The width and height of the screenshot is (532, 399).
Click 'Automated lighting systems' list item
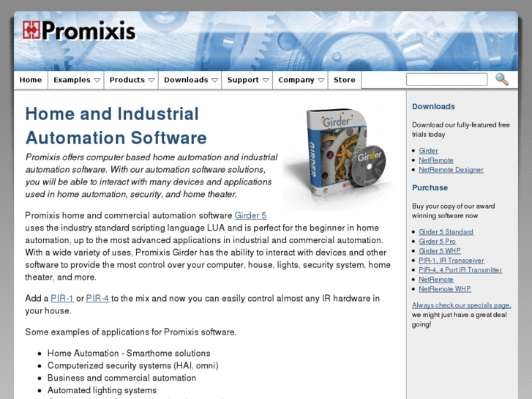coord(102,390)
